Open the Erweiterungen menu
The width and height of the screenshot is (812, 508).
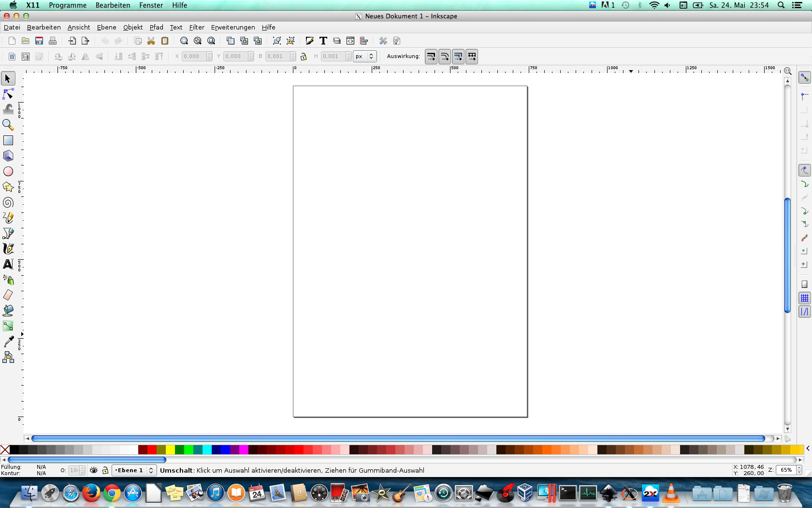pyautogui.click(x=232, y=28)
